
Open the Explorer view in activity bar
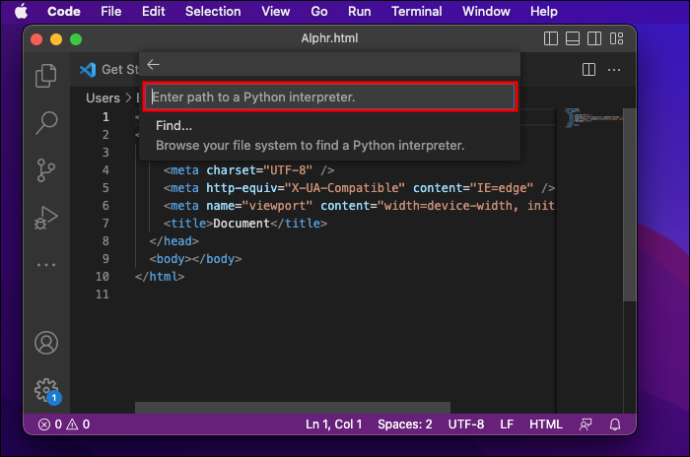click(46, 75)
